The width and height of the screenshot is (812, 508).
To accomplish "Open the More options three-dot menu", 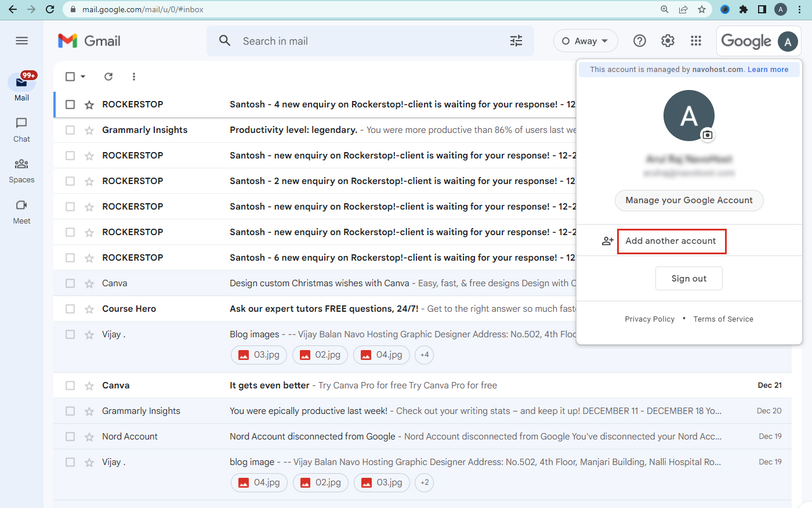I will [134, 77].
